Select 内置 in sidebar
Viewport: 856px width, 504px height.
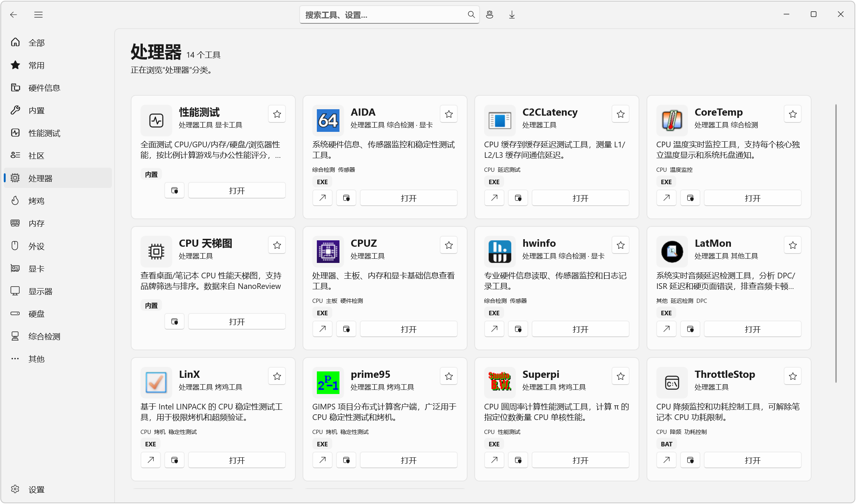(x=58, y=110)
